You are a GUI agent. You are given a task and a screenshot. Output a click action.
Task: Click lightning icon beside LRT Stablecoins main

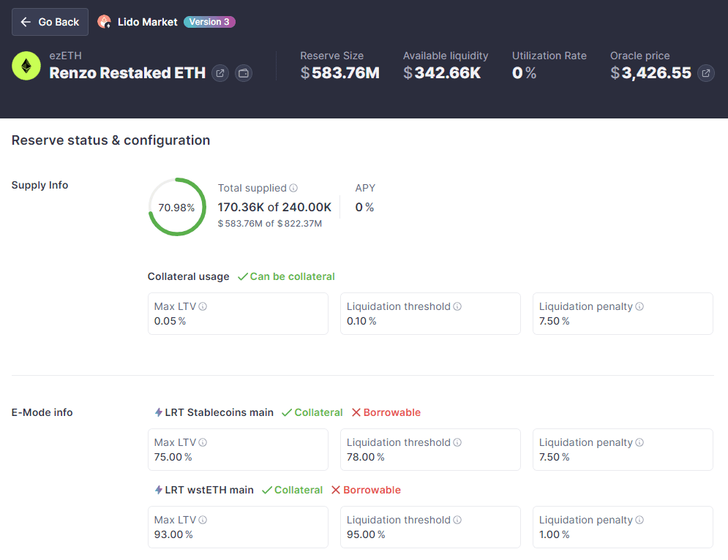pos(159,412)
